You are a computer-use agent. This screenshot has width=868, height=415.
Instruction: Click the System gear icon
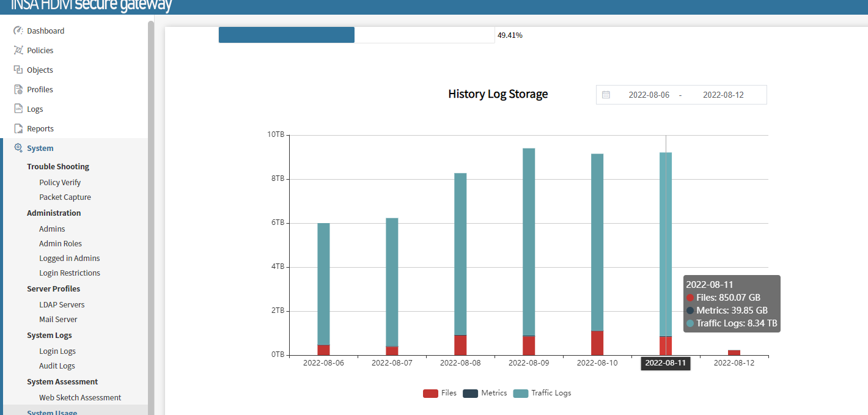18,148
